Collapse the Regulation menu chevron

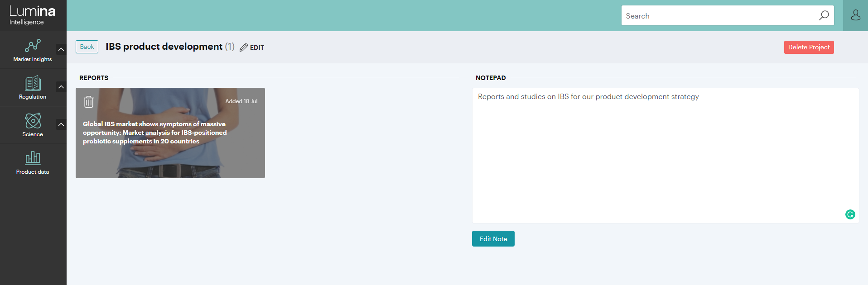point(61,87)
